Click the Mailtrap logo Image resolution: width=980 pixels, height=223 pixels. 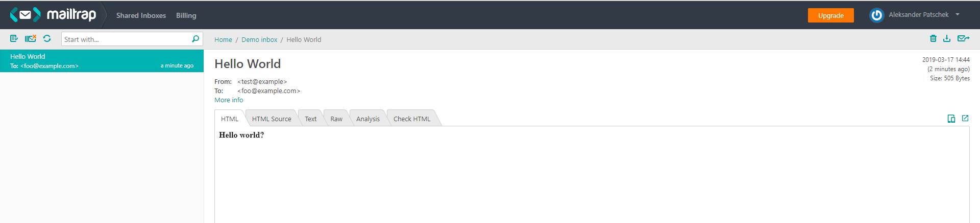53,15
